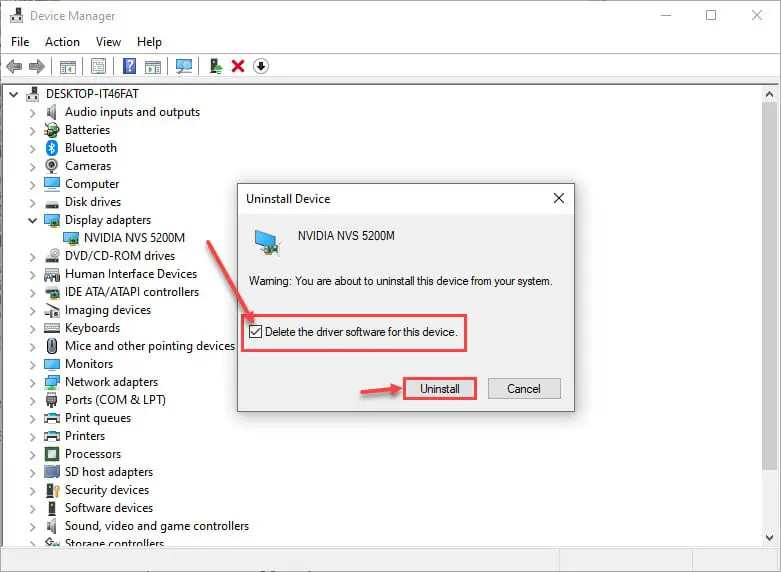781x572 pixels.
Task: Open the View menu
Action: click(x=108, y=42)
